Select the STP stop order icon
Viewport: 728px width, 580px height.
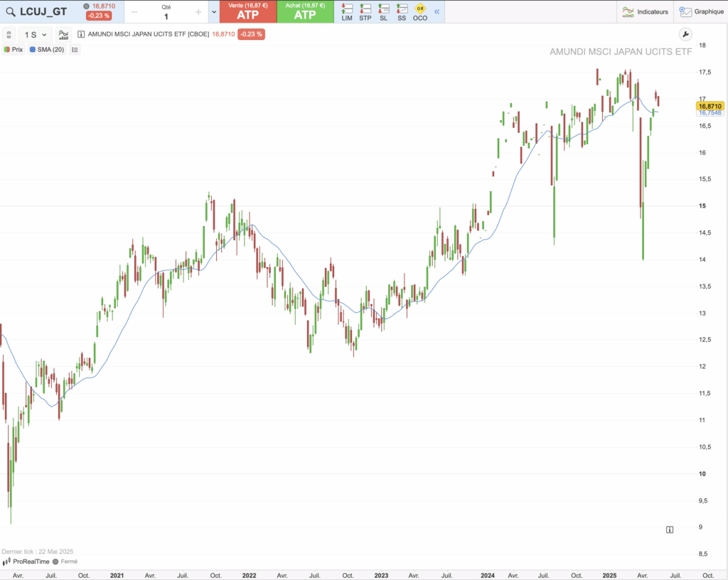365,12
